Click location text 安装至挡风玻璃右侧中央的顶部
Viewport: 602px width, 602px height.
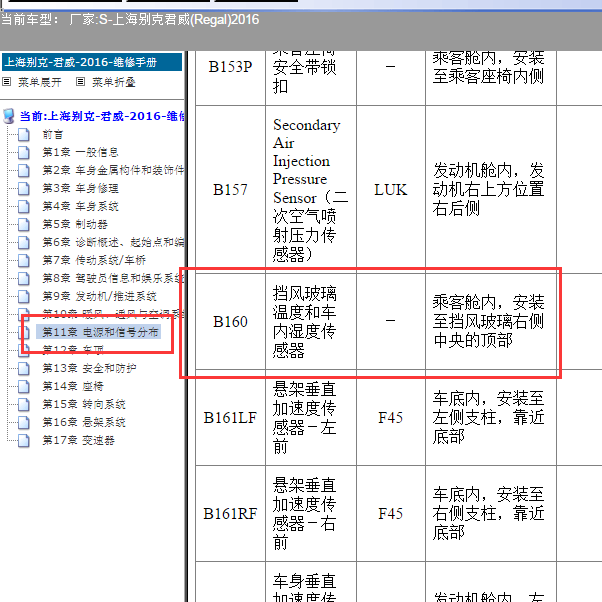point(488,322)
